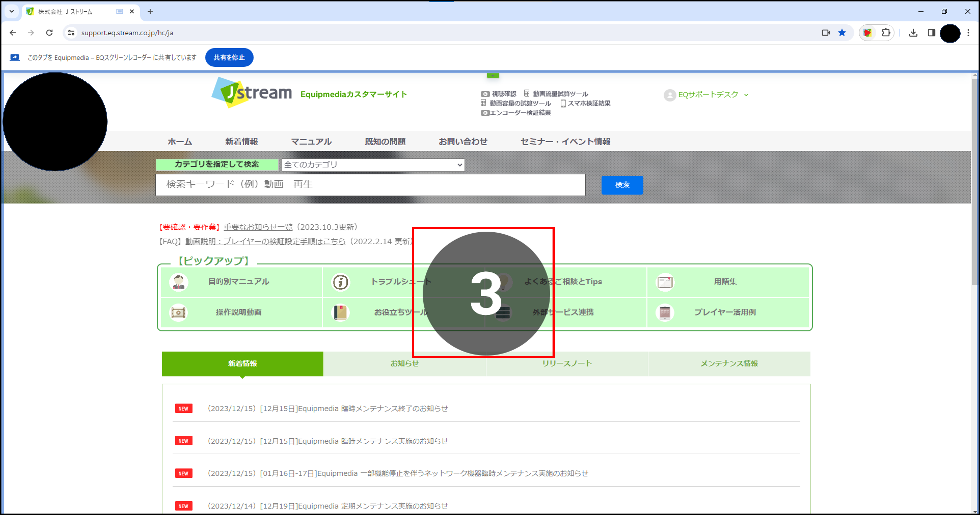Open the Extensions puzzle icon

[886, 33]
